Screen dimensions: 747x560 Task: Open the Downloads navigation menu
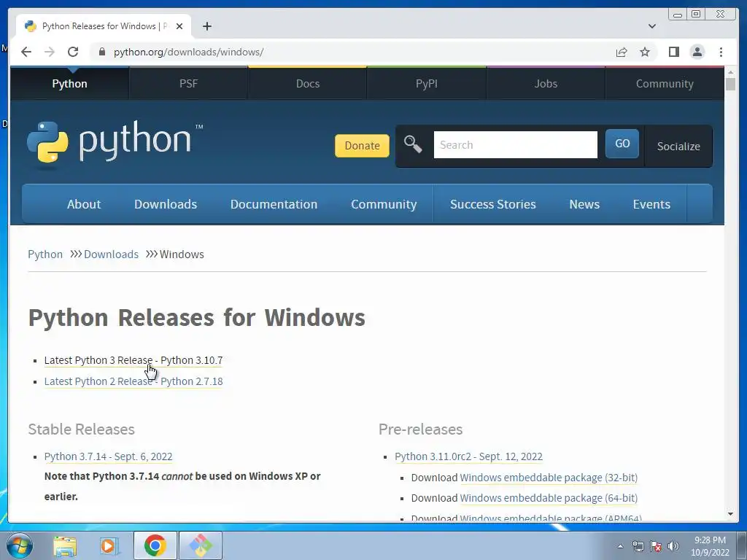pyautogui.click(x=166, y=204)
